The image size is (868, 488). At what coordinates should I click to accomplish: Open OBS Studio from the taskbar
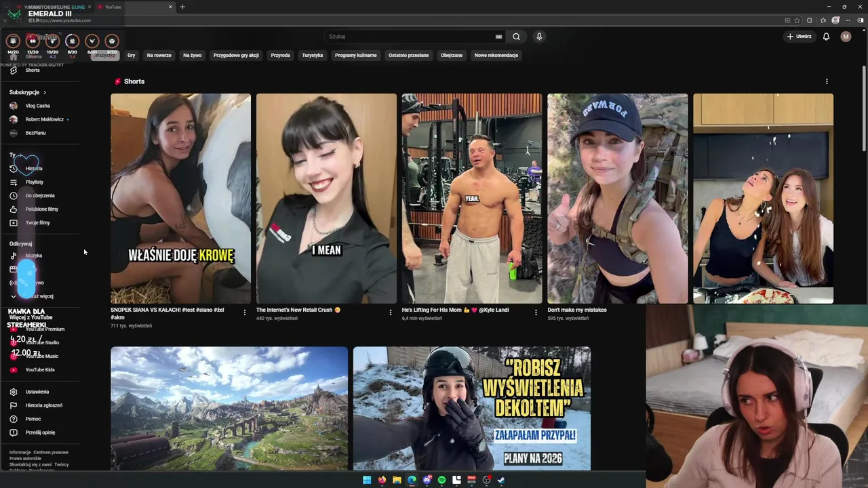point(486,480)
